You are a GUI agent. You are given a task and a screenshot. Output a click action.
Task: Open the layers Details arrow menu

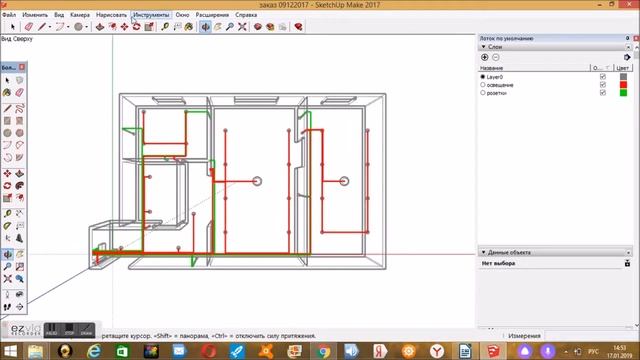[x=627, y=58]
